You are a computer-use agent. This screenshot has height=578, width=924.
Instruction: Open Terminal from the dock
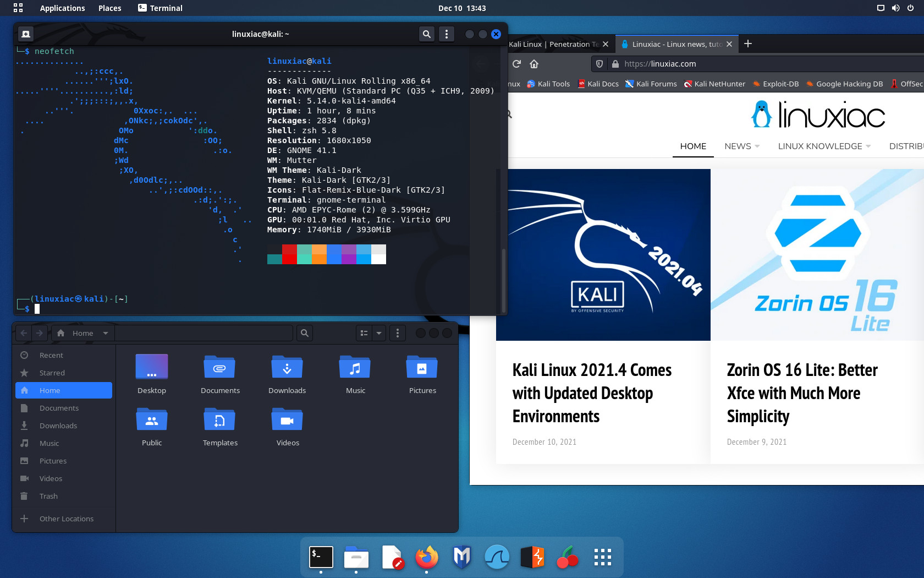pyautogui.click(x=321, y=557)
